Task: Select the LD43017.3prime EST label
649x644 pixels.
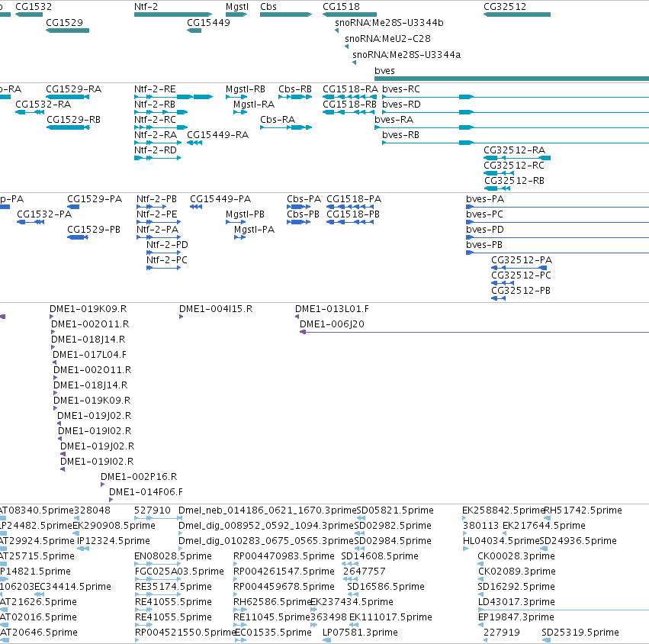Action: click(516, 602)
